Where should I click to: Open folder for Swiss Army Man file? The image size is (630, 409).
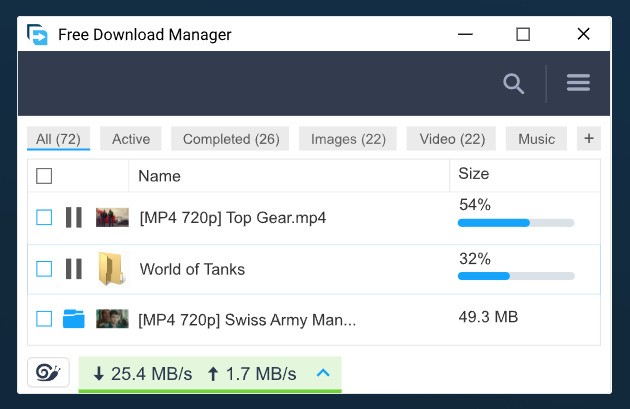coord(73,319)
